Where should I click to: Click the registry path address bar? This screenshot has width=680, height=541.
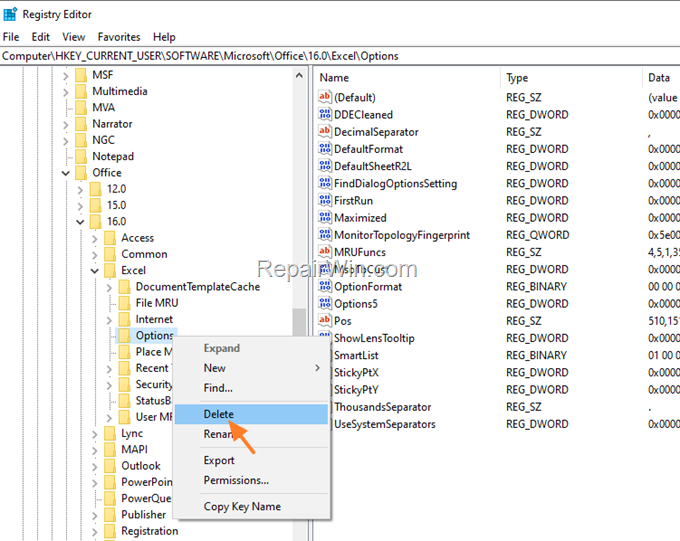click(340, 56)
